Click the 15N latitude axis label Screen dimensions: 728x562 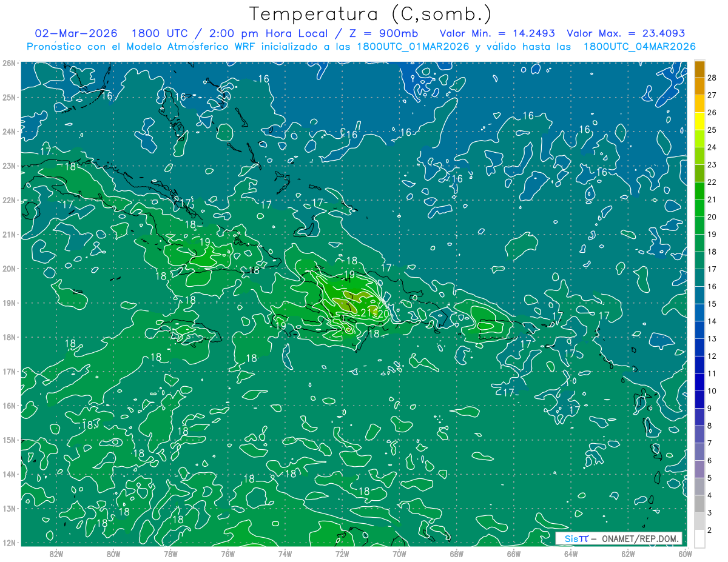[8, 440]
